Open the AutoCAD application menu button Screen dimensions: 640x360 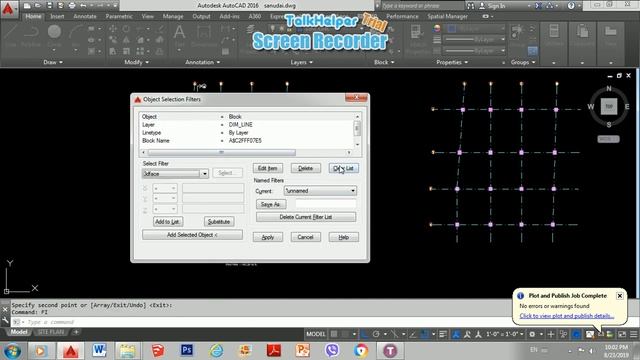tap(8, 9)
